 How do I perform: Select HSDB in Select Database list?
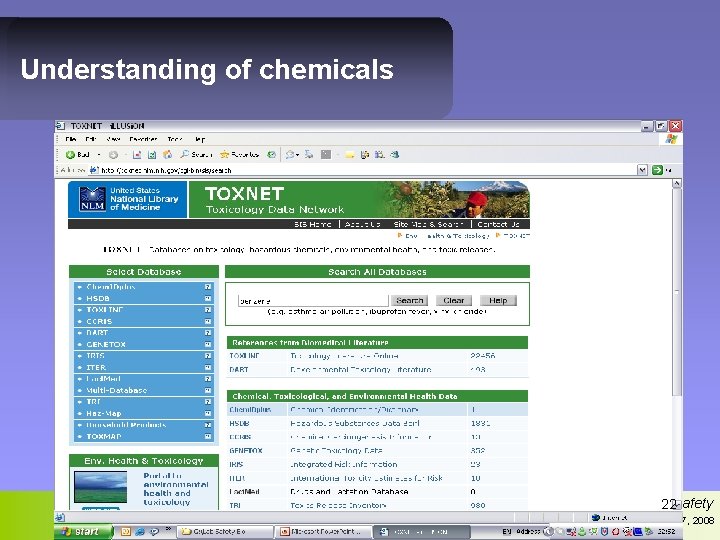click(98, 298)
